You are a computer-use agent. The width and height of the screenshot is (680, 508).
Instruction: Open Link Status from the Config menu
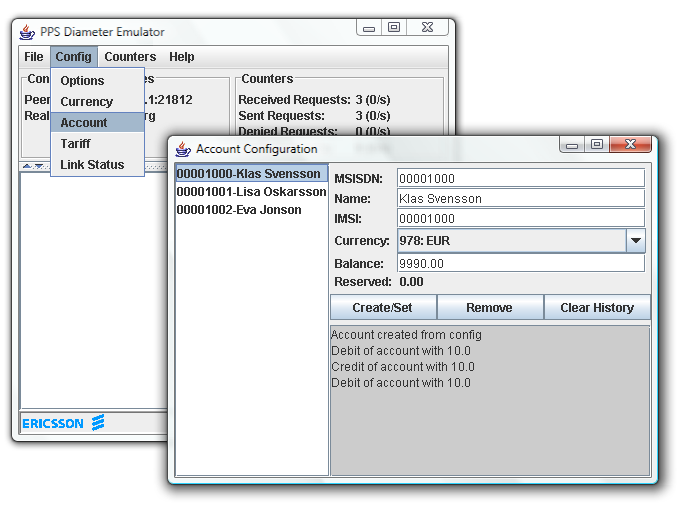[97, 165]
